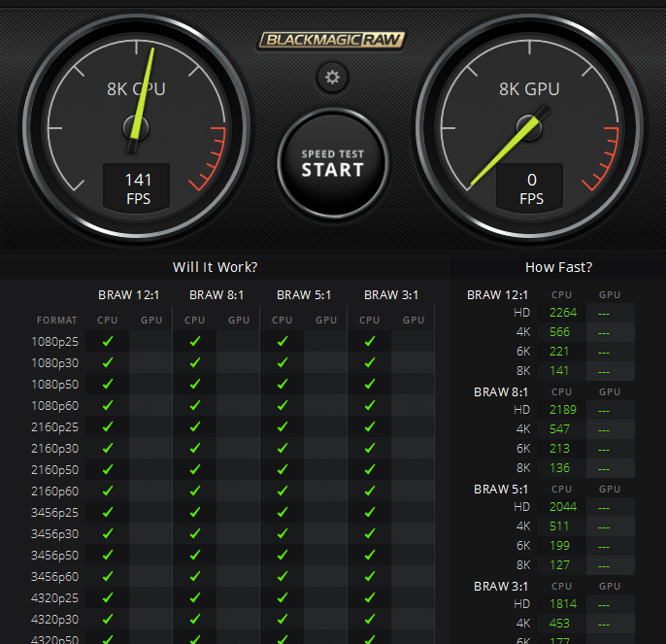This screenshot has height=644, width=666.
Task: Click the 511 4K CPU value for BRAW 5:1
Action: coord(559,526)
